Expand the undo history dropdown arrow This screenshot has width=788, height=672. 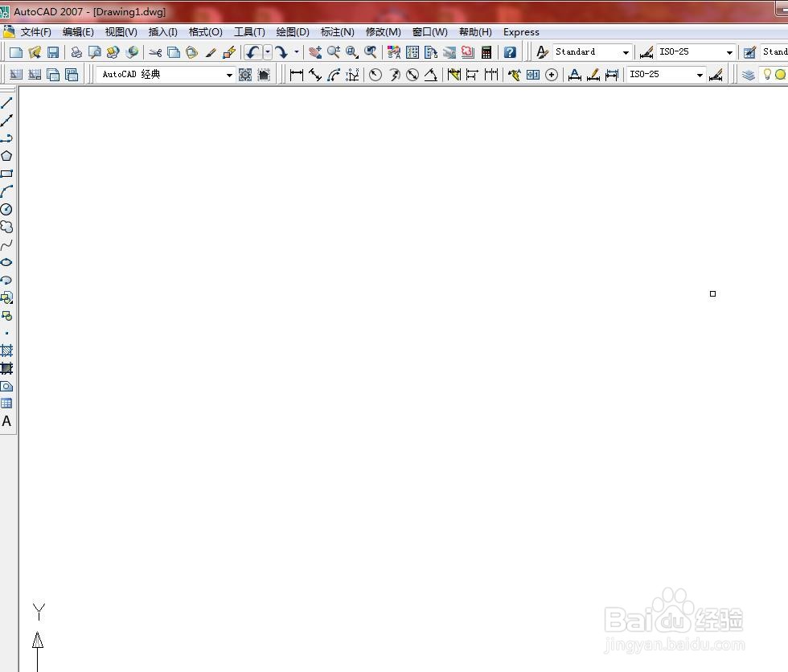pos(267,51)
